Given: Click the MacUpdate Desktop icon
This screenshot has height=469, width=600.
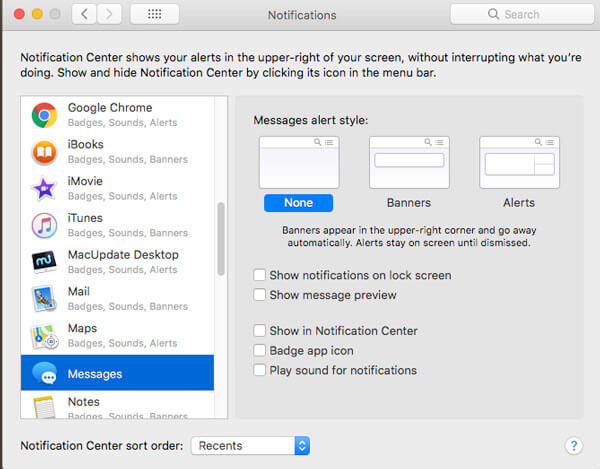Looking at the screenshot, I should click(x=44, y=262).
